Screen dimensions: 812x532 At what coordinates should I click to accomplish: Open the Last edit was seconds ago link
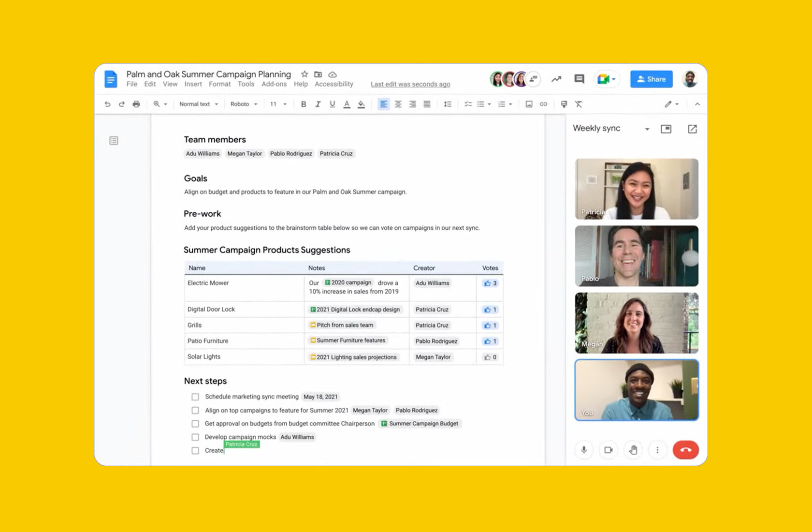(x=410, y=84)
